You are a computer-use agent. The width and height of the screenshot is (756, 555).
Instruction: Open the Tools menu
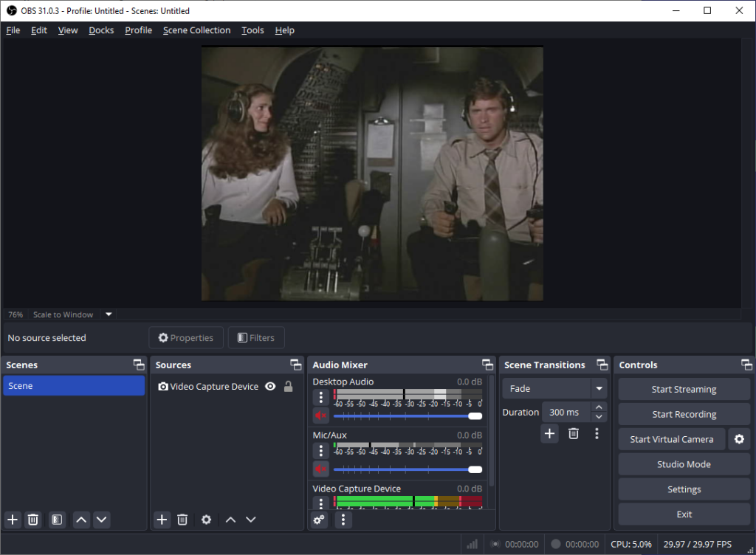pos(252,30)
